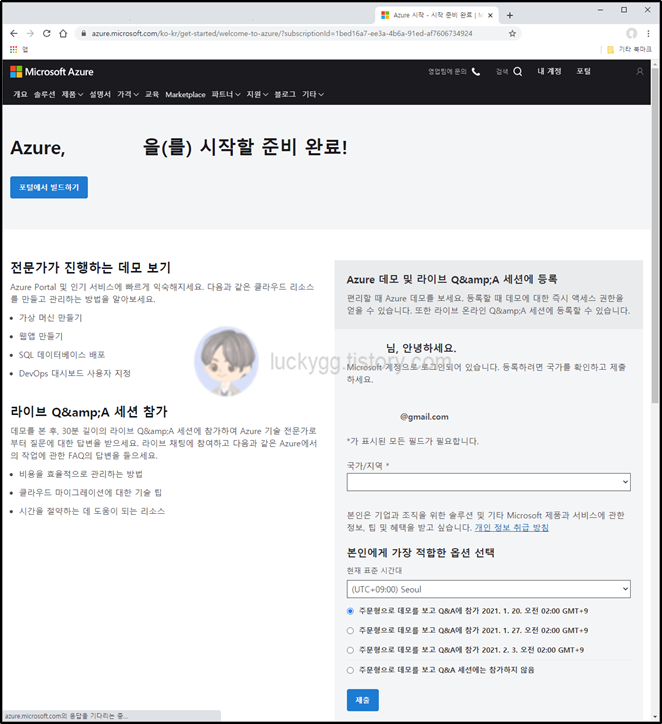
Task: Open 국가/지역 dropdown
Action: pyautogui.click(x=488, y=482)
